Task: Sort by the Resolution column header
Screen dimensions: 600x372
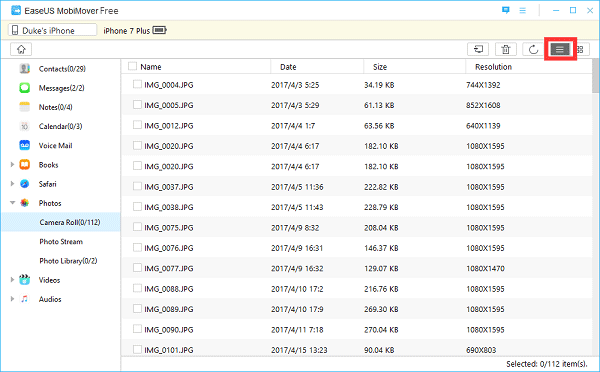Action: pos(493,67)
